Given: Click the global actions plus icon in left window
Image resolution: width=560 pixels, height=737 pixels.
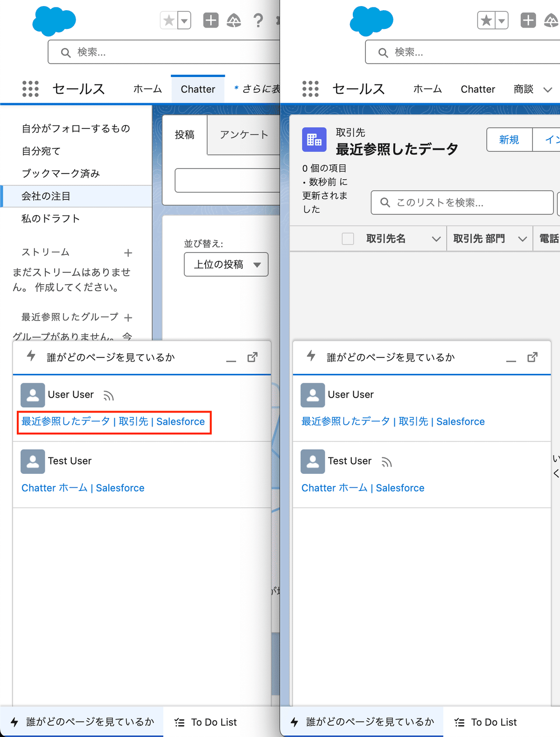Looking at the screenshot, I should tap(211, 21).
